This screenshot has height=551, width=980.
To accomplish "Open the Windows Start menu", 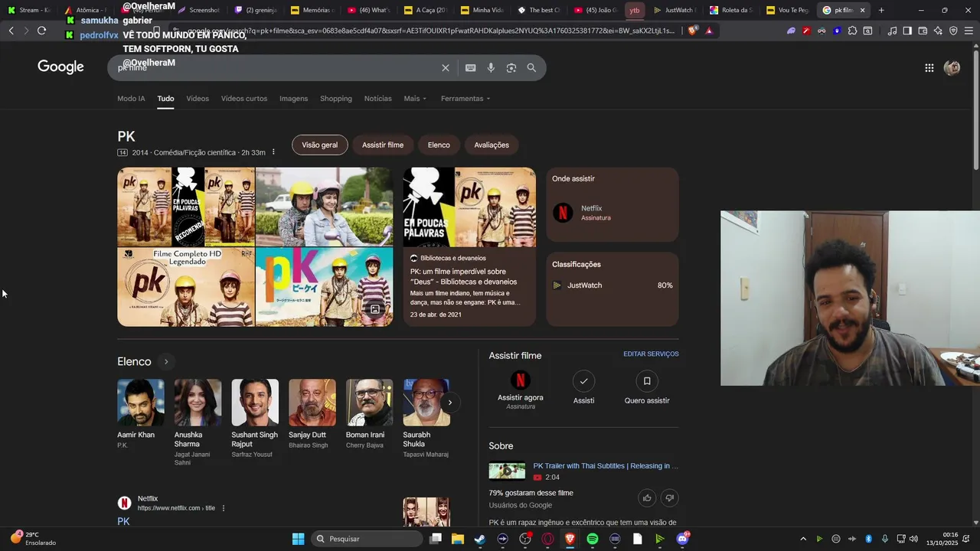I will coord(298,539).
